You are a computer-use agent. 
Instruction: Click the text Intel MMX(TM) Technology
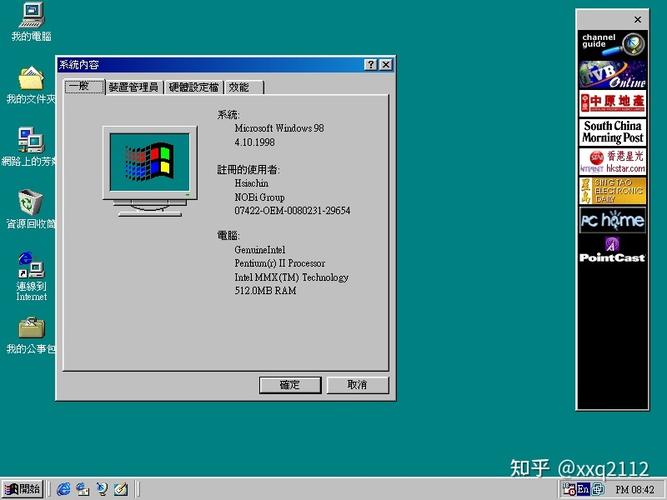(x=291, y=277)
